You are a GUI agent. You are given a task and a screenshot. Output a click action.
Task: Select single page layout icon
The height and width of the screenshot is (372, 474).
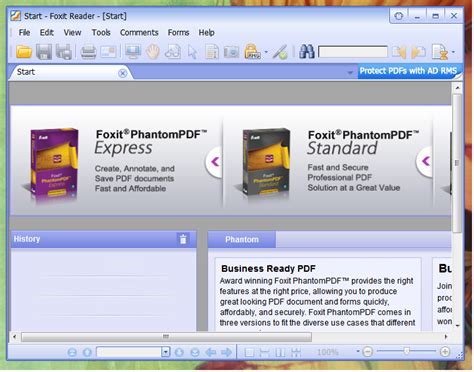249,352
